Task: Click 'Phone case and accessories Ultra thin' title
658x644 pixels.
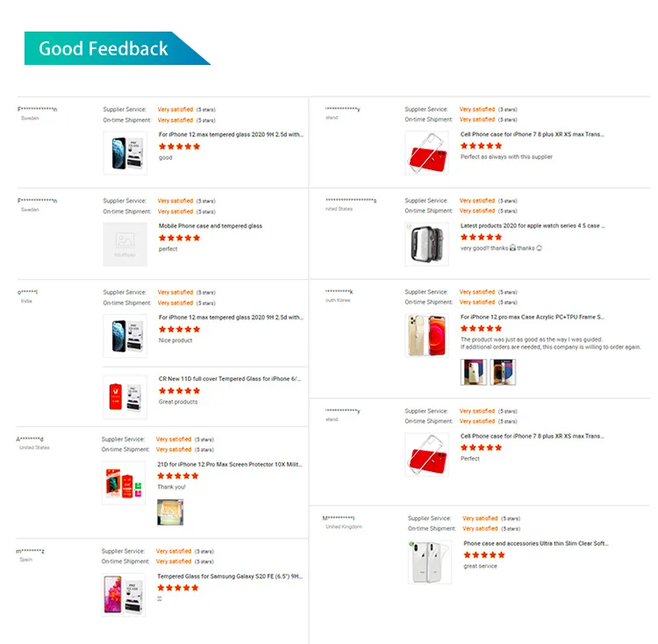Action: 535,544
